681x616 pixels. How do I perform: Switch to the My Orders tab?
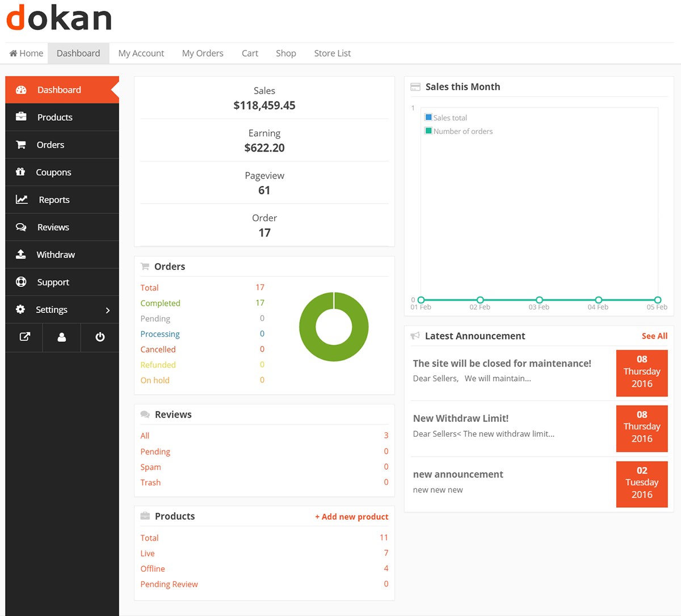(x=203, y=53)
